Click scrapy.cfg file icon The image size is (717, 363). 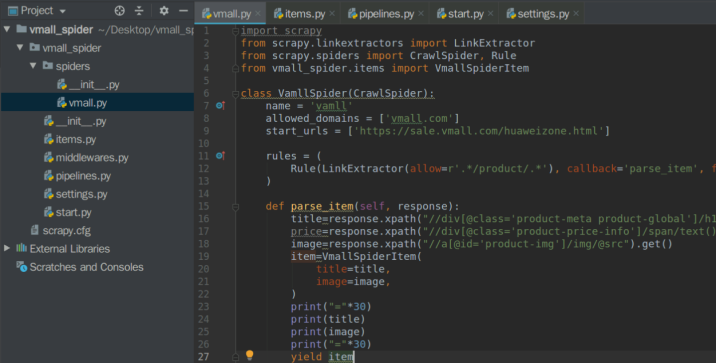[35, 230]
